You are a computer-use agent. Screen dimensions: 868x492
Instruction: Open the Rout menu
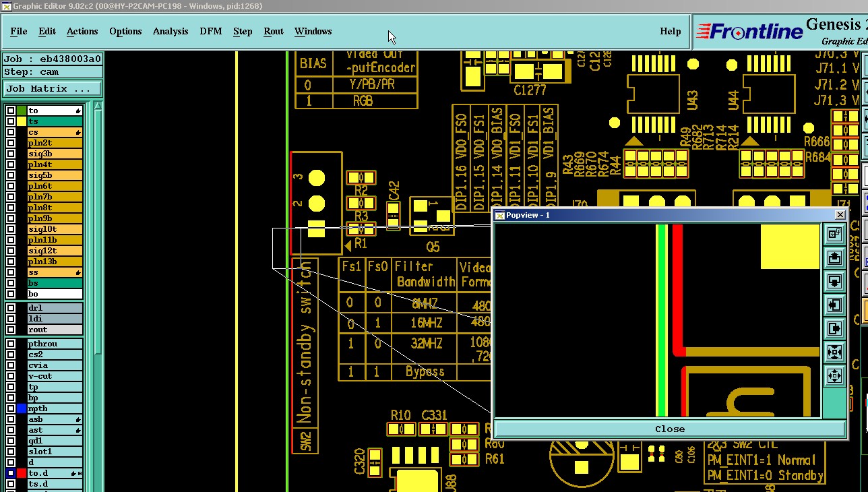click(274, 31)
